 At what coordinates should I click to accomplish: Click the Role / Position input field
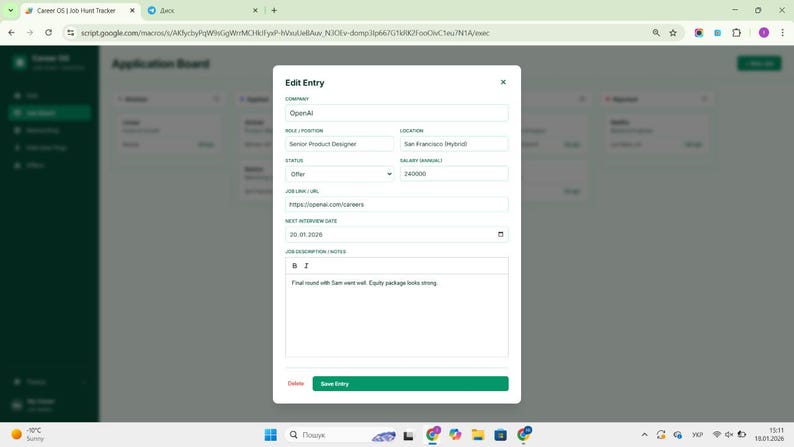click(x=339, y=144)
